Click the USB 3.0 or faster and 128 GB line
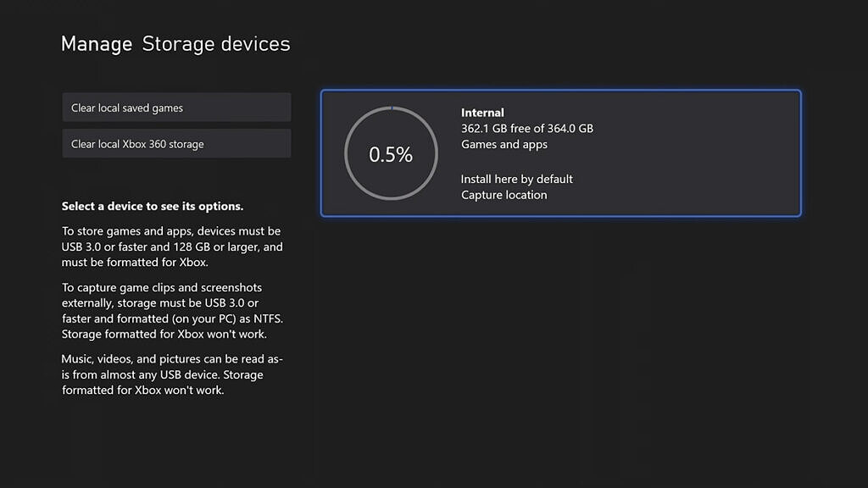868x488 pixels. pos(172,247)
